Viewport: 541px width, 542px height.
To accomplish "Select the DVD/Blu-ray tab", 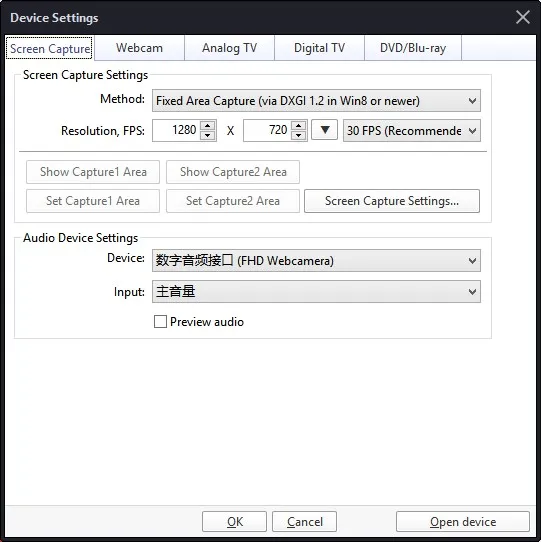I will [x=413, y=48].
